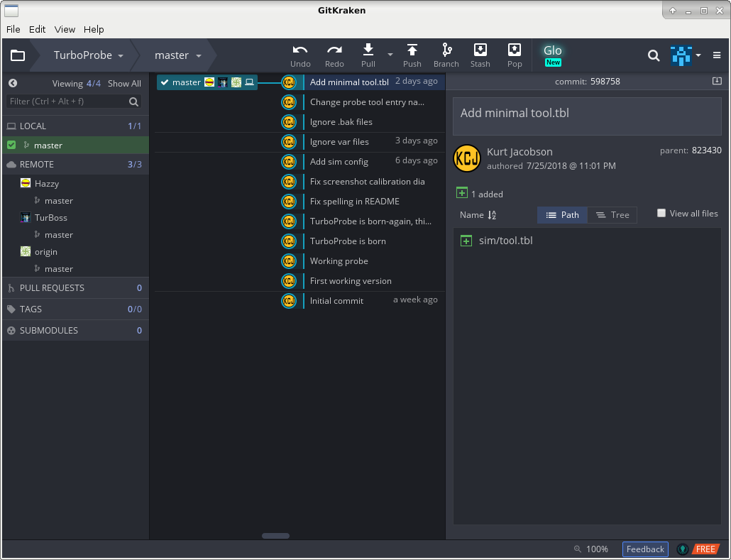Screen dimensions: 731x560
Task: Select master branch under Hazzy remote
Action: [59, 200]
